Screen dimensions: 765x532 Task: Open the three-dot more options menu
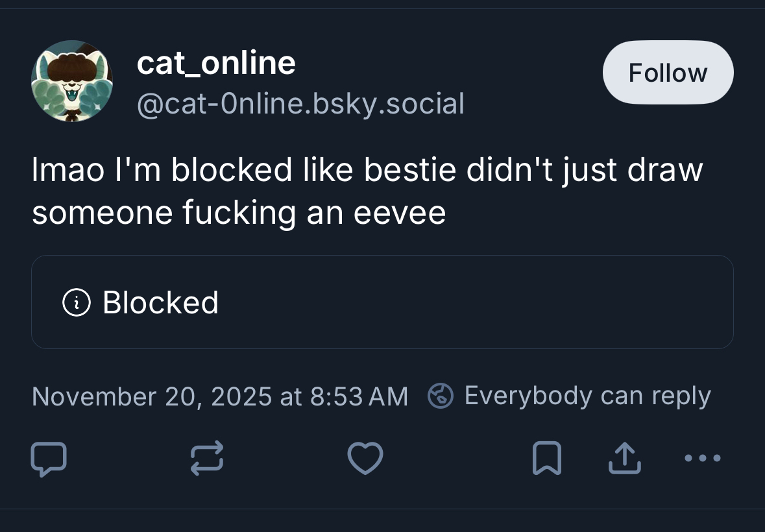point(703,459)
